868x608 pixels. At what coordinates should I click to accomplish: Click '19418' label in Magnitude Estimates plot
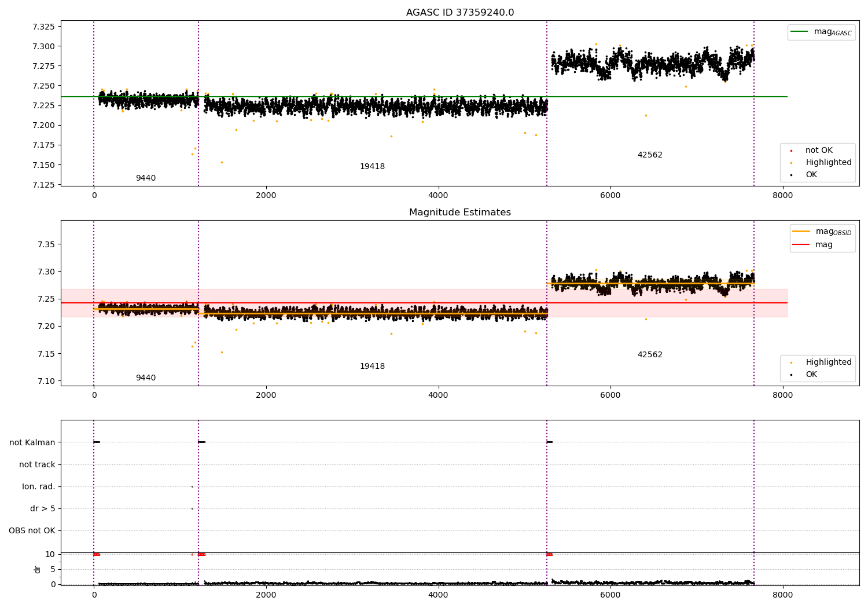[x=372, y=367]
